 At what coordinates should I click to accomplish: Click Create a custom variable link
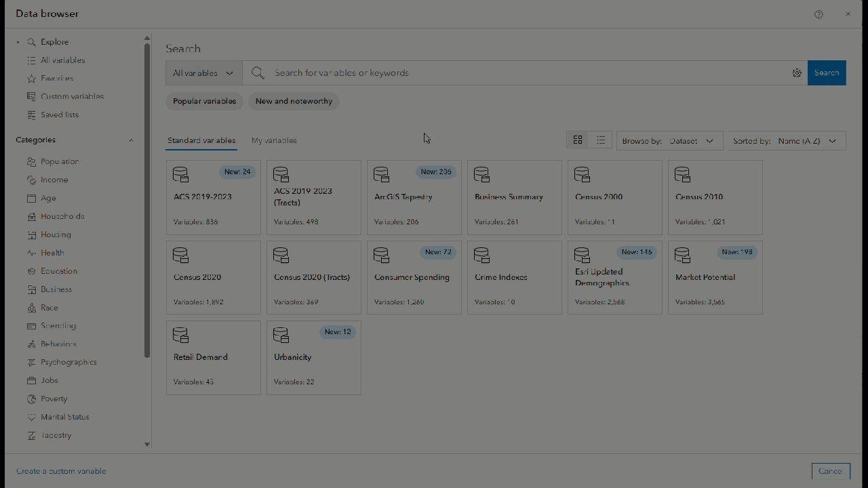(x=61, y=471)
